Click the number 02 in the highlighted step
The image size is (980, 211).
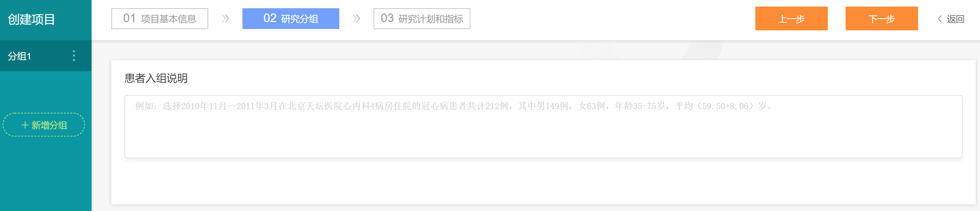click(x=270, y=18)
